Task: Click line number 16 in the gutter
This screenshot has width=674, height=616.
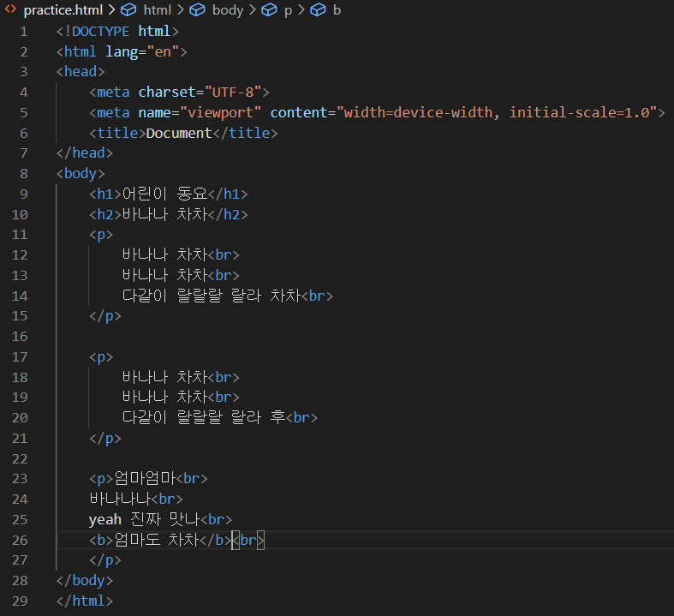Action: (x=20, y=336)
